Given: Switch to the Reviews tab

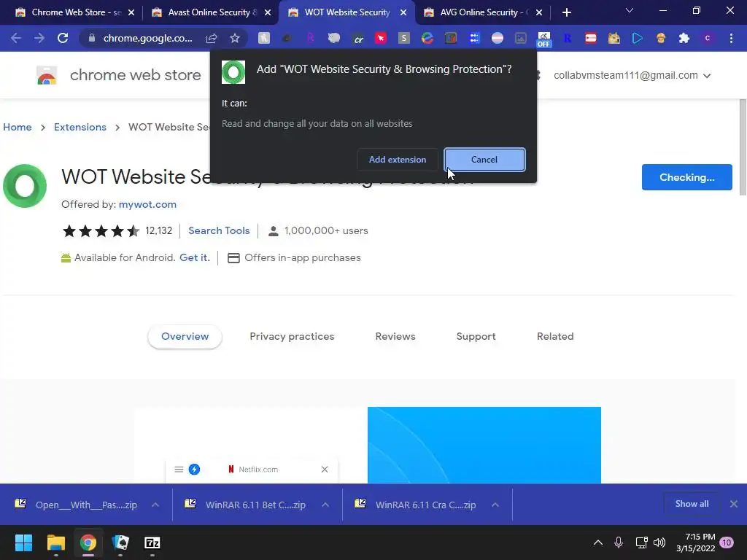Looking at the screenshot, I should point(395,336).
